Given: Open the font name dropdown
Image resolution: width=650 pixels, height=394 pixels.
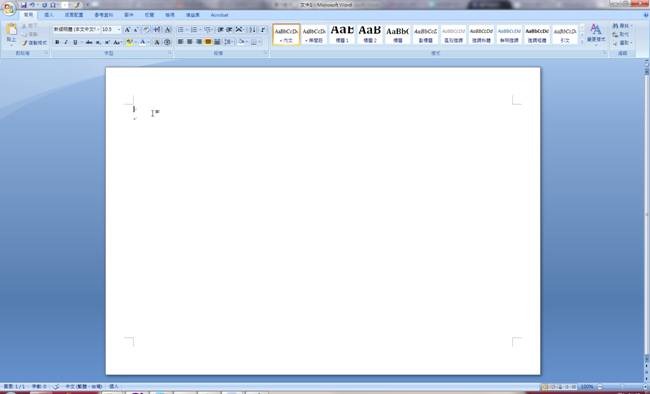Looking at the screenshot, I should pos(98,29).
